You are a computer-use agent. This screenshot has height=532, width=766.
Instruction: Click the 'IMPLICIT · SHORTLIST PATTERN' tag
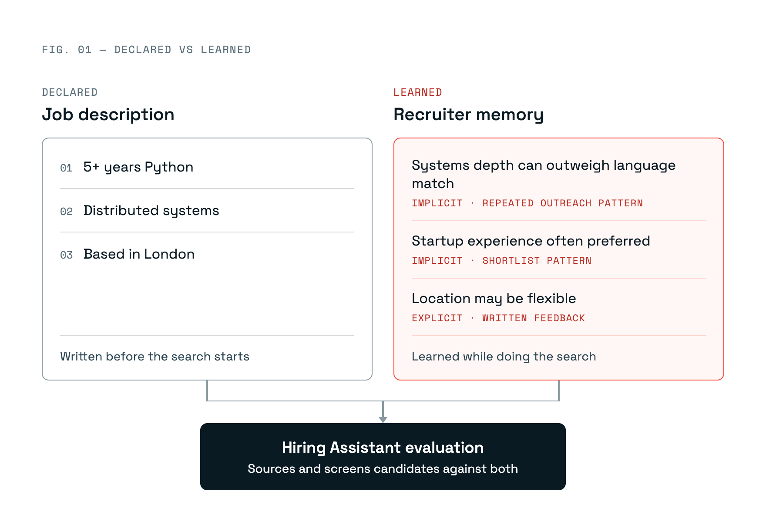(501, 261)
